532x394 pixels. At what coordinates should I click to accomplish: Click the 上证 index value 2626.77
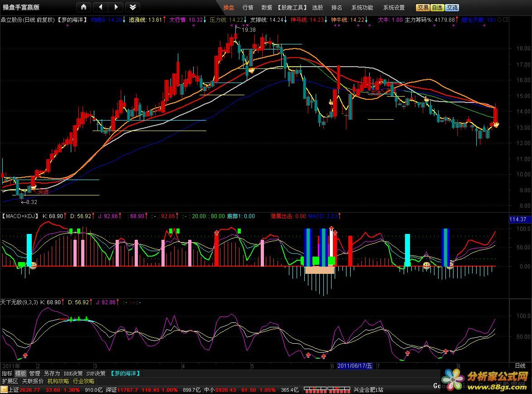coord(30,390)
